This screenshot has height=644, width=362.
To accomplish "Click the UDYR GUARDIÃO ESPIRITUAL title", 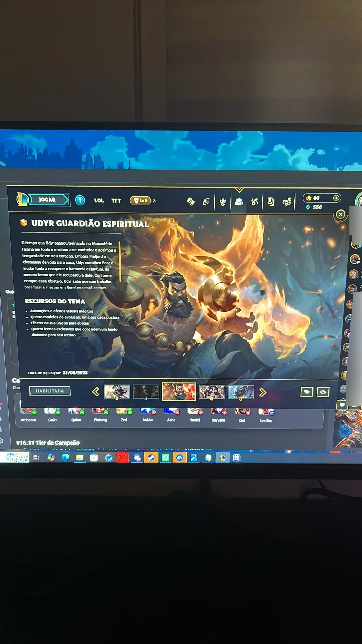I will 90,224.
